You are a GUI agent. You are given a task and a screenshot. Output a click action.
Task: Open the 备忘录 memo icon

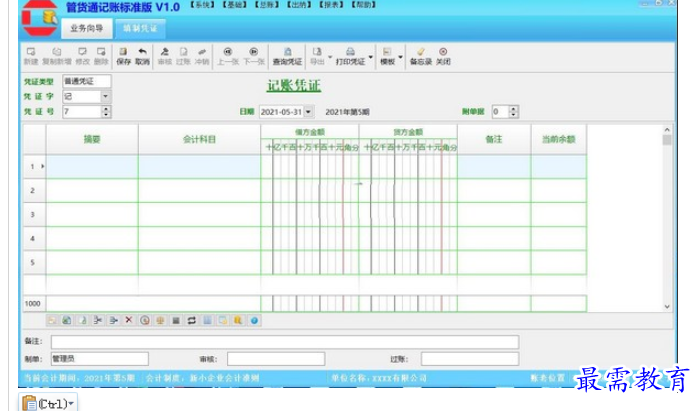pos(420,54)
